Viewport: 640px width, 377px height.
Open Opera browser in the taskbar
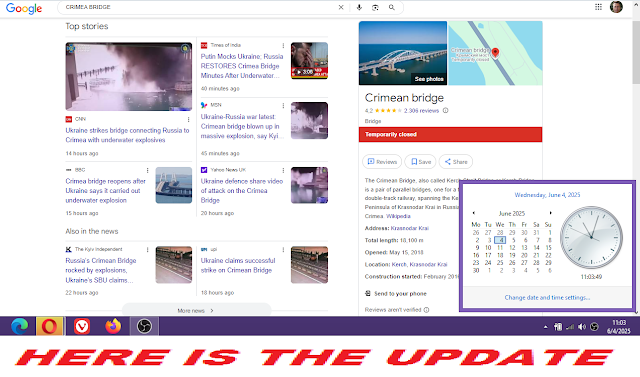50,326
